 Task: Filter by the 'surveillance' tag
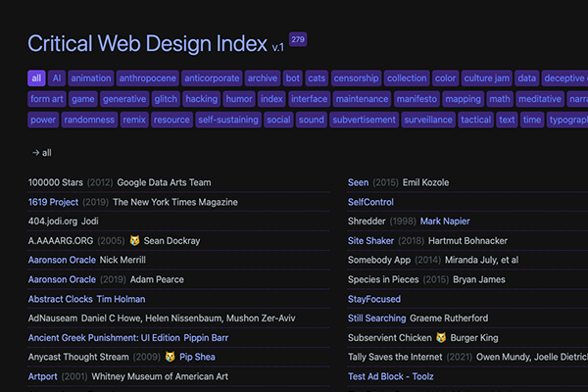tap(428, 120)
